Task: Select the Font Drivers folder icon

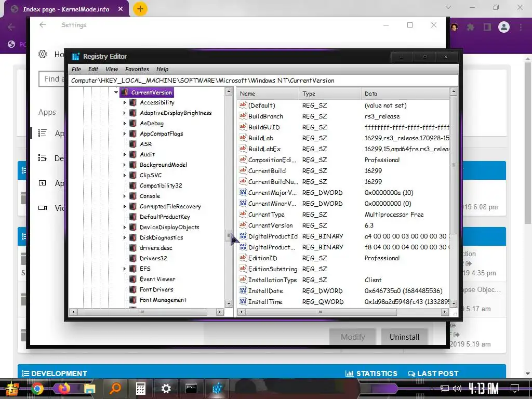Action: coord(133,290)
